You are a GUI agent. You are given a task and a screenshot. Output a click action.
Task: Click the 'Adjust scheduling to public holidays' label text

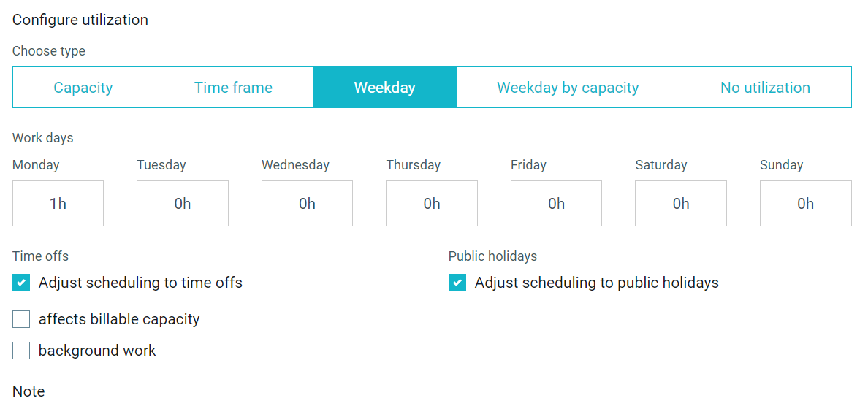[x=597, y=283]
